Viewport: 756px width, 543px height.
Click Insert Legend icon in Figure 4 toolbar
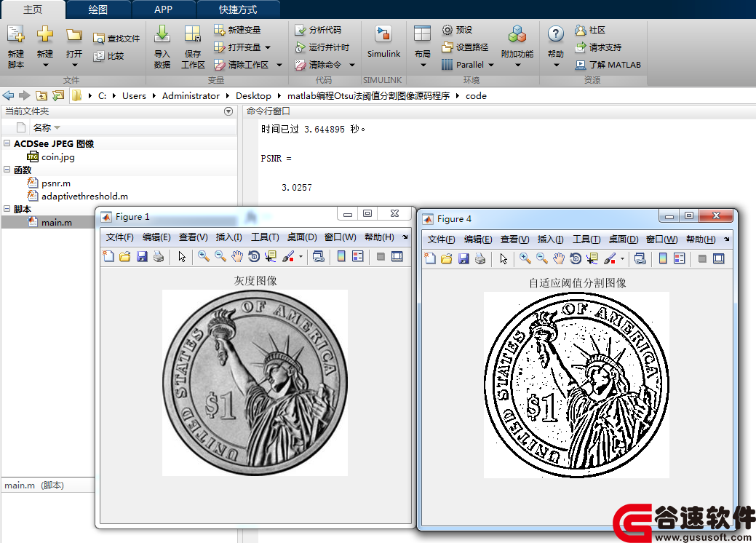680,259
